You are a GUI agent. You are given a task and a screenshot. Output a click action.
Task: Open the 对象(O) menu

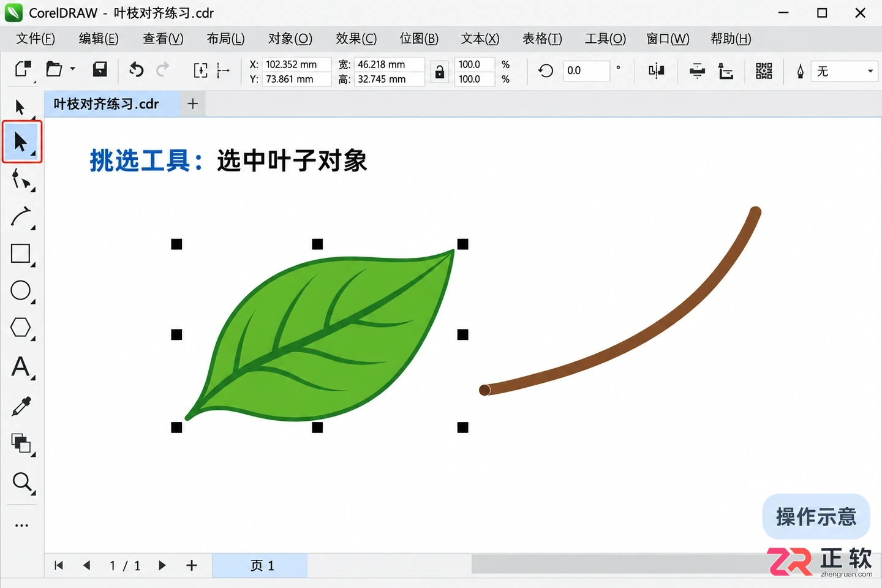point(290,39)
